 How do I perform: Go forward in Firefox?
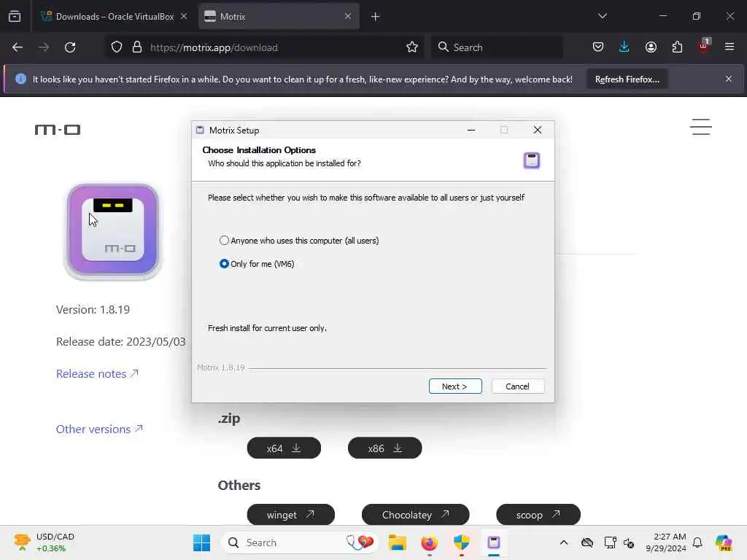[x=43, y=47]
